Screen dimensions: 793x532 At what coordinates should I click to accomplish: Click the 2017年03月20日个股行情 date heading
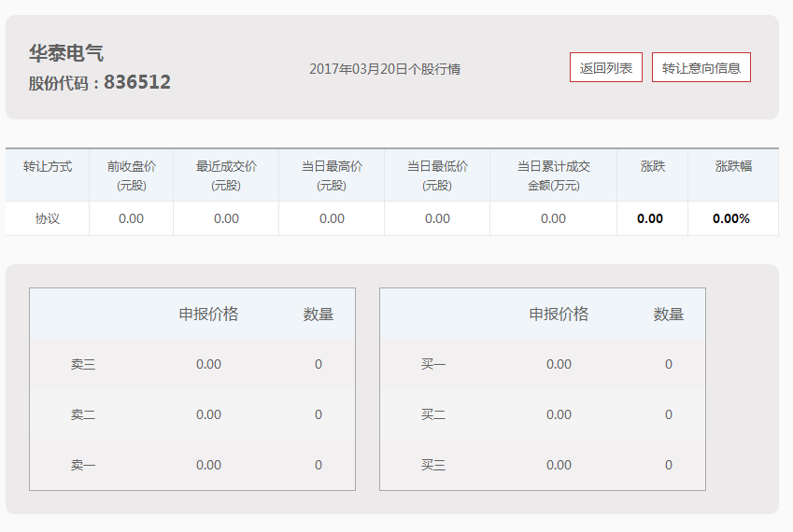385,69
